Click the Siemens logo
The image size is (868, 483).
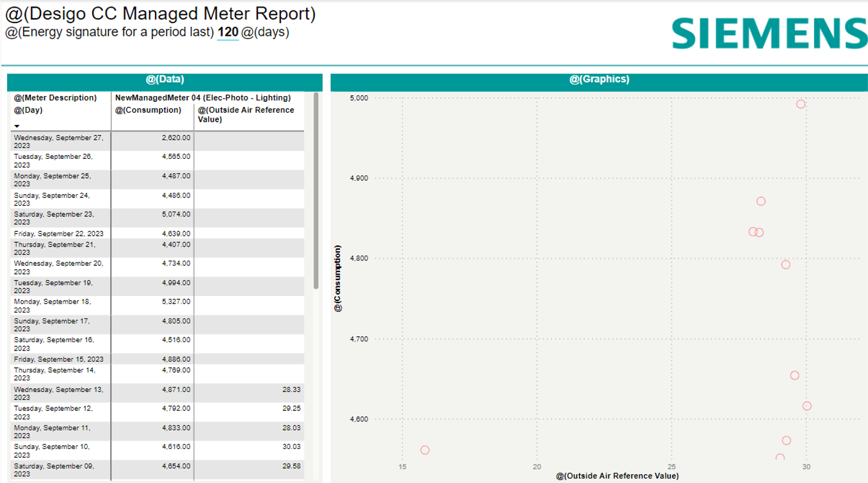point(769,33)
